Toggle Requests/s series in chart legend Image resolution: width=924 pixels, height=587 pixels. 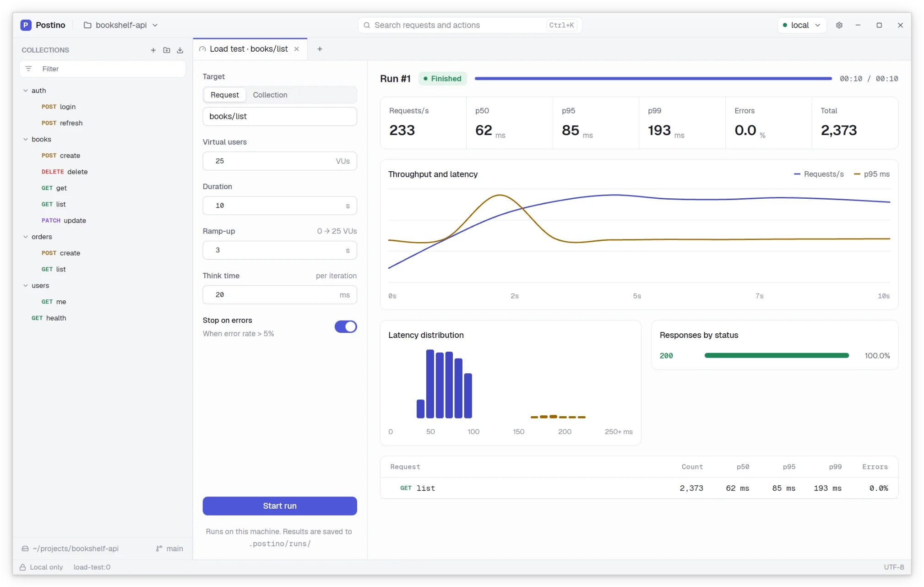[x=819, y=174]
